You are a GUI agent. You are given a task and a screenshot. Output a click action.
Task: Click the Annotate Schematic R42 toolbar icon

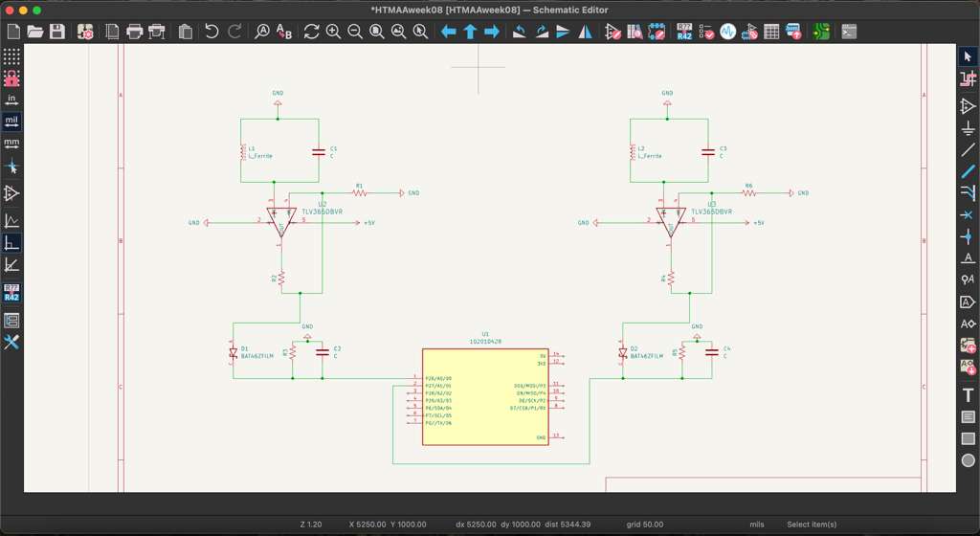point(684,32)
